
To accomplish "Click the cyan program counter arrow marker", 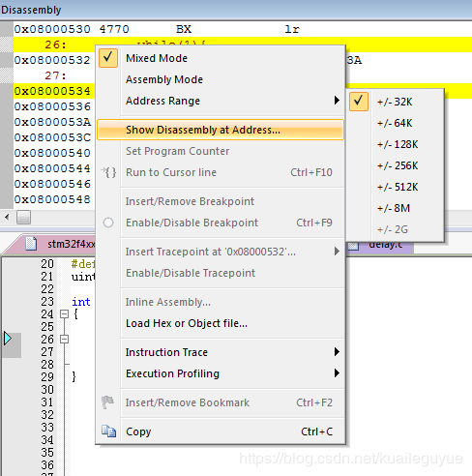I will click(x=8, y=339).
